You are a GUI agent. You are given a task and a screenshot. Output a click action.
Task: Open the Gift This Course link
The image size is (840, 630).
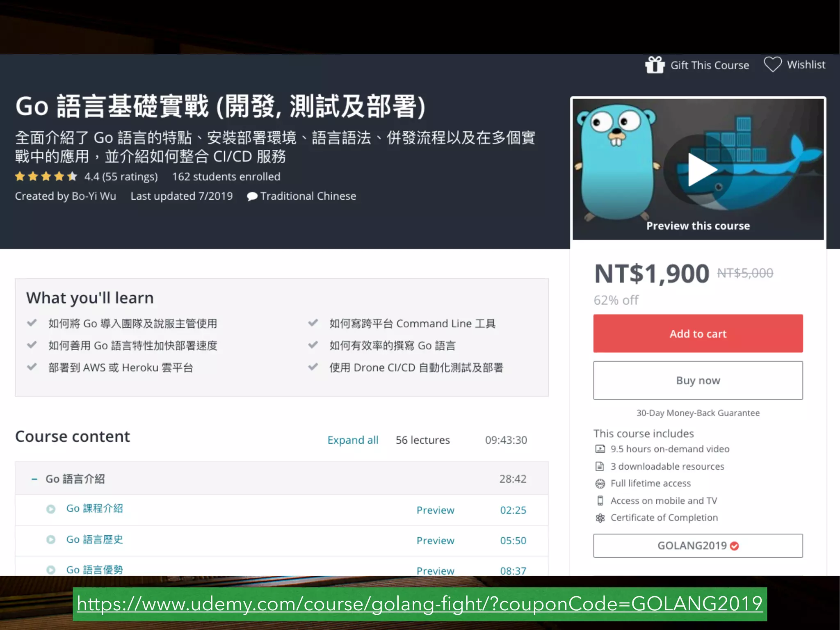coord(710,65)
